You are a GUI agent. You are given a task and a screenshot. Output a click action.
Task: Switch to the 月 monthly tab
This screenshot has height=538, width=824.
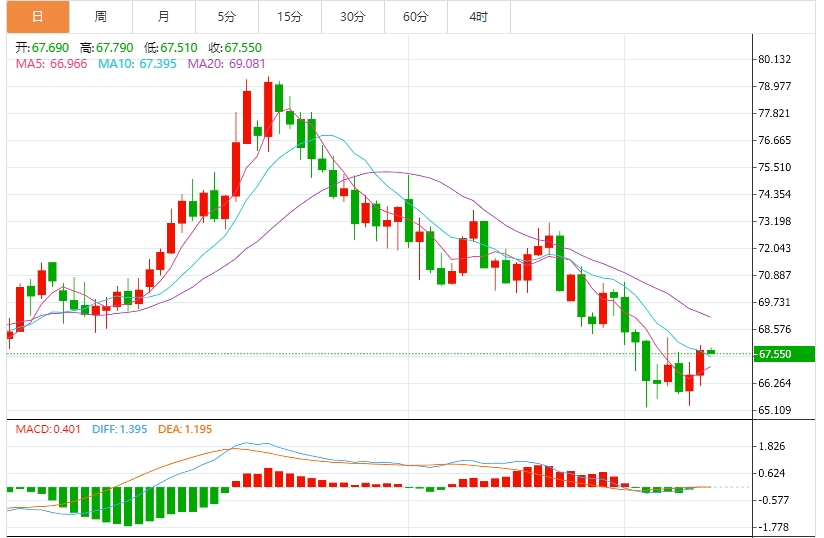[x=163, y=17]
